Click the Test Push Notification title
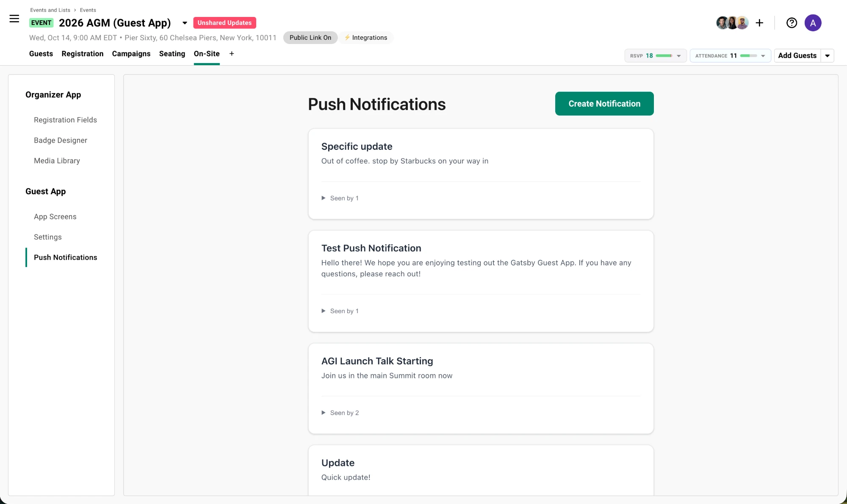 pyautogui.click(x=371, y=248)
